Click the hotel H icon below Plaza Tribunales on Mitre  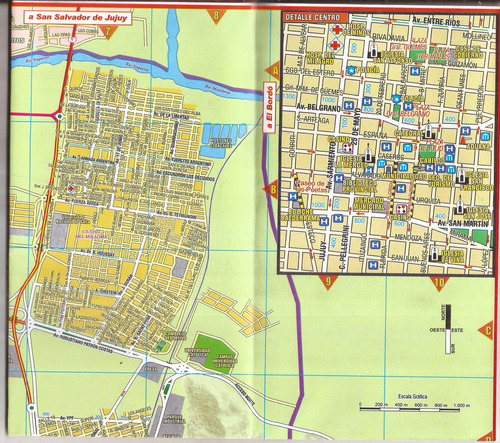pos(415,71)
